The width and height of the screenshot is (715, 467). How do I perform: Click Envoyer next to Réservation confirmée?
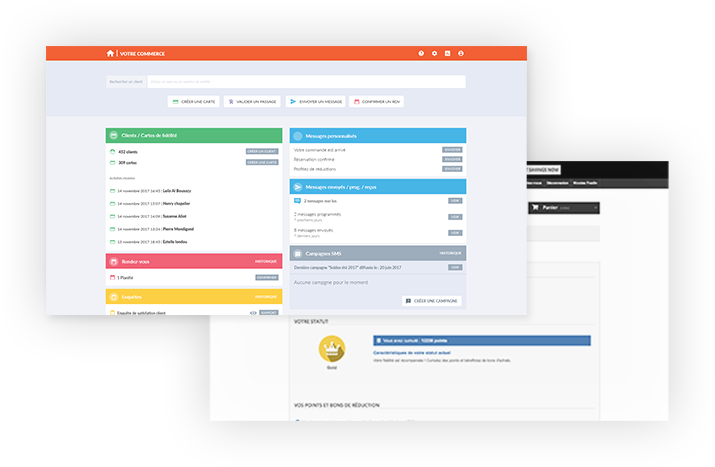point(452,159)
